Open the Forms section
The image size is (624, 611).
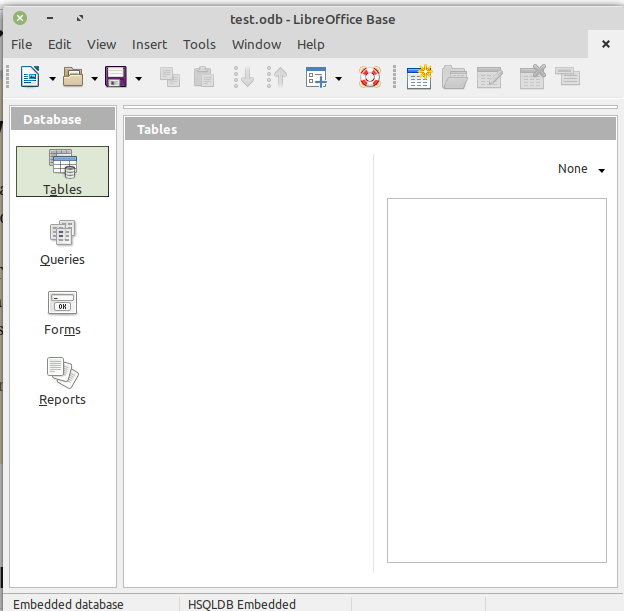pos(63,312)
